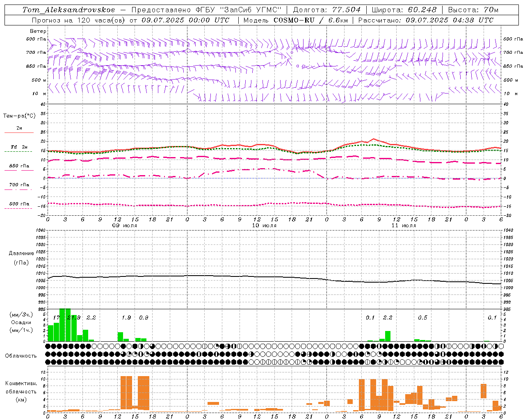Click the dashed 700 гПа temperature legend line

[18, 189]
